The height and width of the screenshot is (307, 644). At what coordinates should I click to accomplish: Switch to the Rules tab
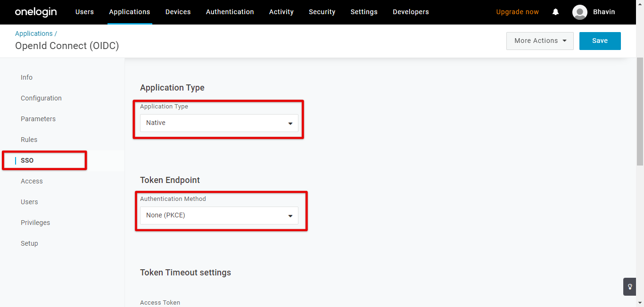29,140
